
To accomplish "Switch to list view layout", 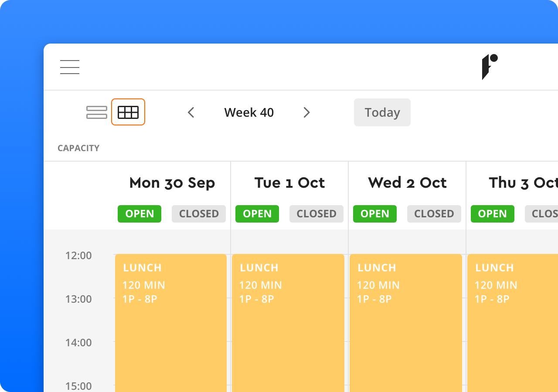I will (97, 112).
